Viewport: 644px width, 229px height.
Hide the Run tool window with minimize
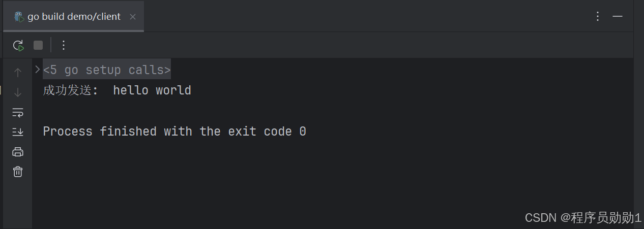pos(618,16)
